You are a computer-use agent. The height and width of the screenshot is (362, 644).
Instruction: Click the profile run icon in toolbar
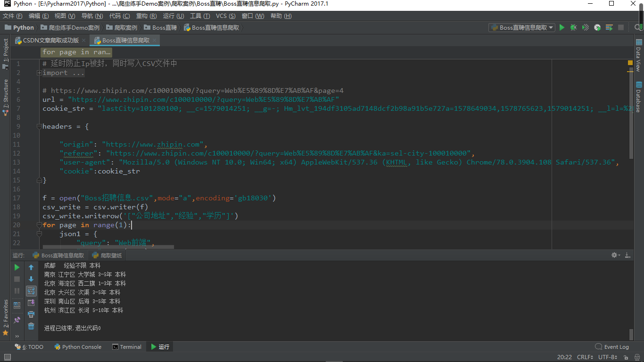point(597,28)
